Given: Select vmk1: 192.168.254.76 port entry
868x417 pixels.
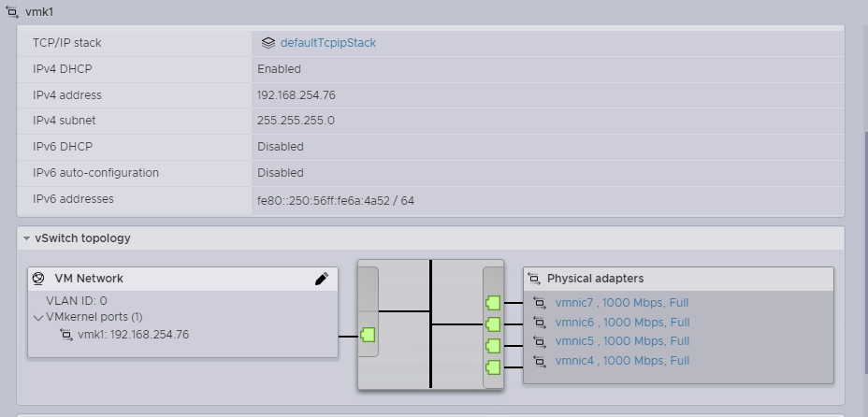Looking at the screenshot, I should pos(133,335).
